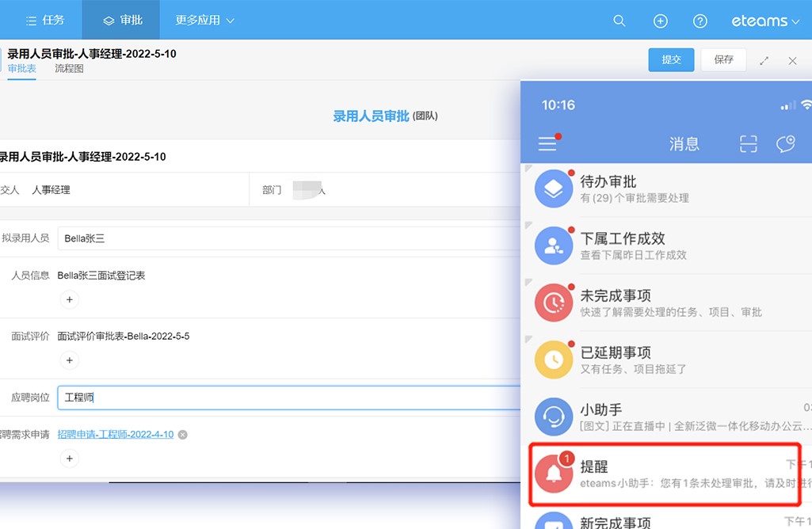Open 已延期事项 message entry
The image size is (812, 529).
(668, 360)
